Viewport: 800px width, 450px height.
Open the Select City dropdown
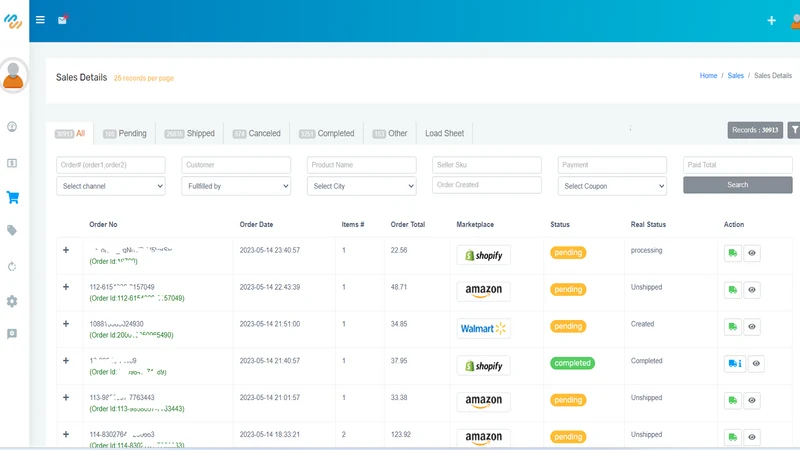(x=362, y=186)
